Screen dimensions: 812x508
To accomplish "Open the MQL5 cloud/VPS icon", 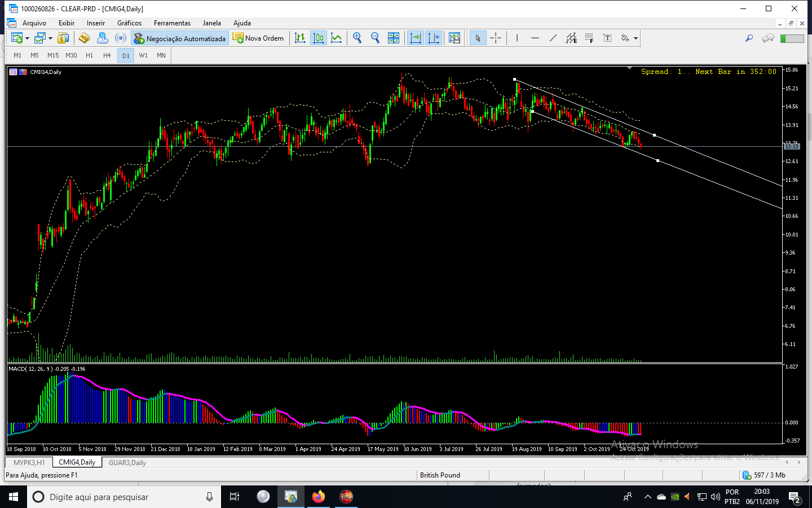I will click(x=102, y=38).
